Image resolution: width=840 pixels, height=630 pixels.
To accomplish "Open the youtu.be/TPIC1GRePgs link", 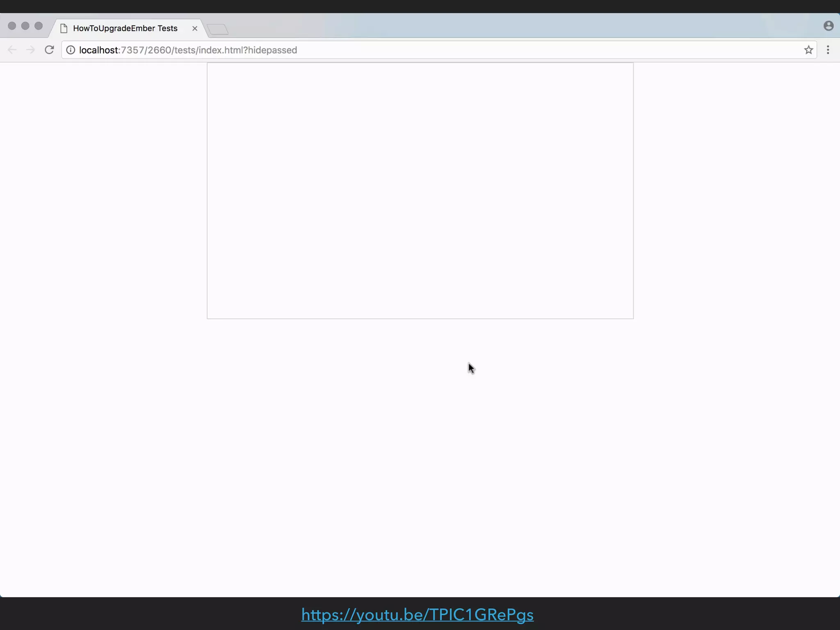I will [417, 614].
